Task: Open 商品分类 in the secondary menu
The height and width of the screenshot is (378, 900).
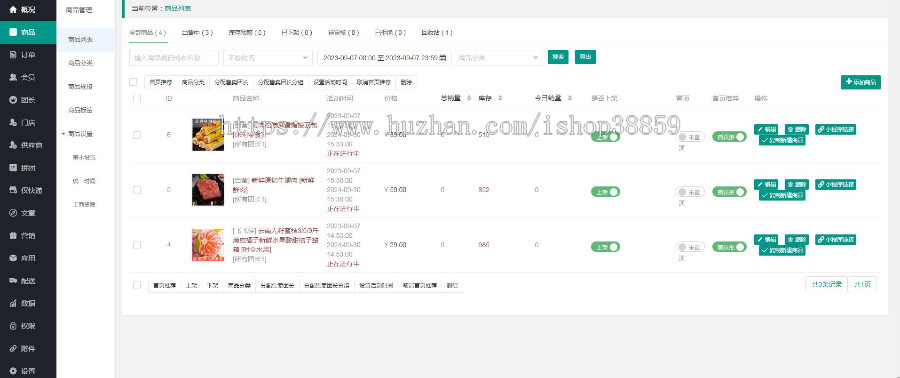Action: [80, 63]
